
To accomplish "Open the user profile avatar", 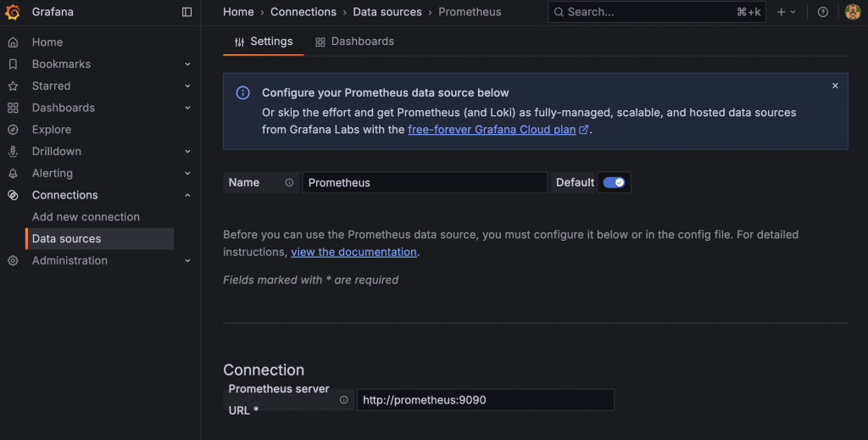I will [853, 12].
